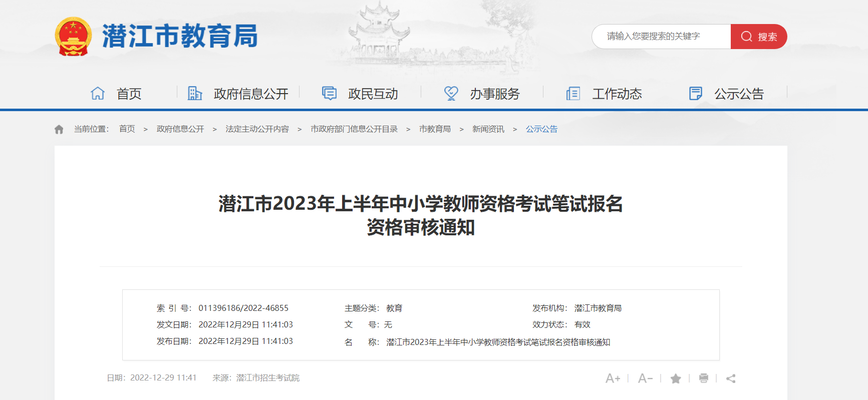Go to 首页 in breadcrumb
Viewport: 868px width, 400px height.
(127, 129)
